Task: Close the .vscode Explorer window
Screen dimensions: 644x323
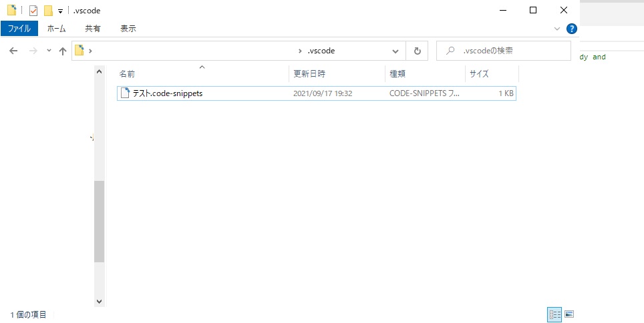Action: click(x=564, y=10)
